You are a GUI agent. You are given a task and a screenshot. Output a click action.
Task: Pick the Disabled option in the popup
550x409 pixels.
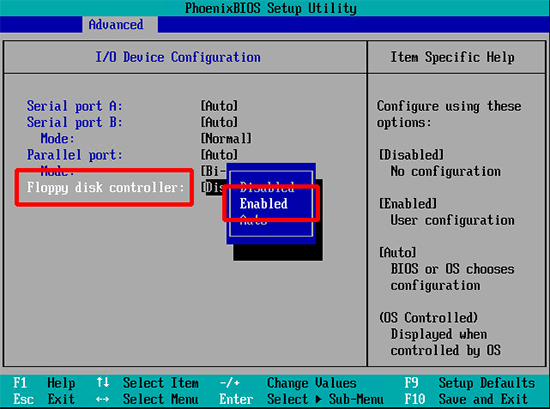267,187
